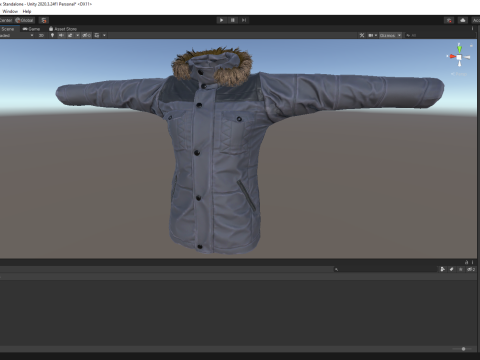The image size is (480, 360).
Task: Open the Component Editor Tools icon
Action: pyautogui.click(x=362, y=35)
